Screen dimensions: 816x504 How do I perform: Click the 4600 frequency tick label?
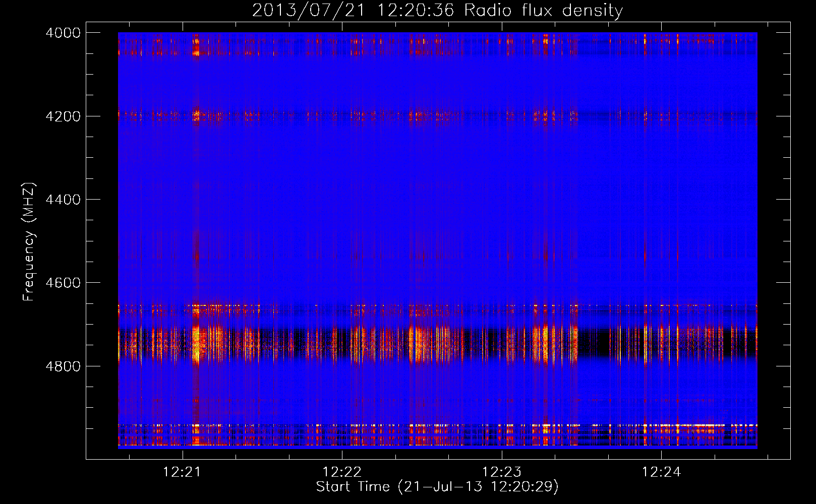click(63, 283)
